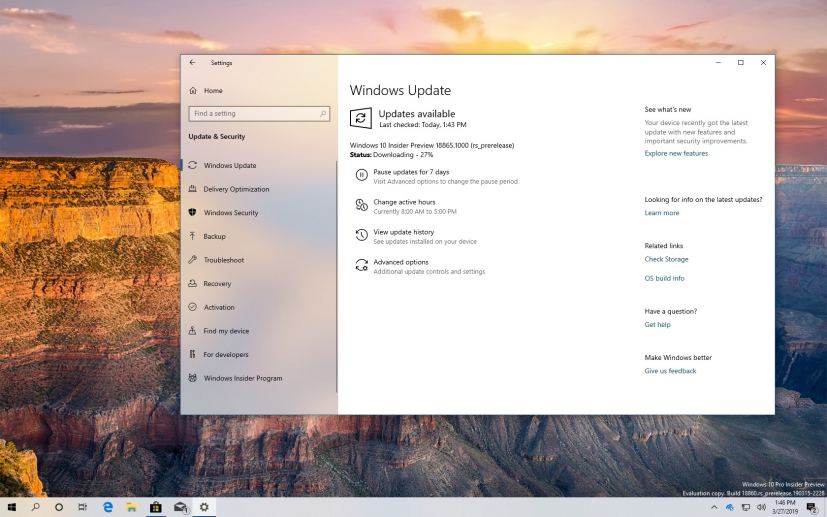Image resolution: width=827 pixels, height=517 pixels.
Task: Open Change active hours
Action: pos(405,202)
